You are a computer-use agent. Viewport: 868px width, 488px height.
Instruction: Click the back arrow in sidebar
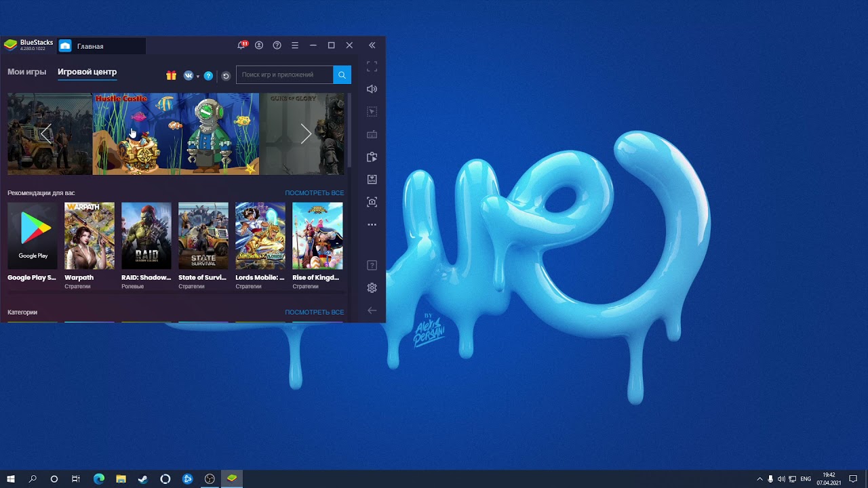(x=372, y=310)
